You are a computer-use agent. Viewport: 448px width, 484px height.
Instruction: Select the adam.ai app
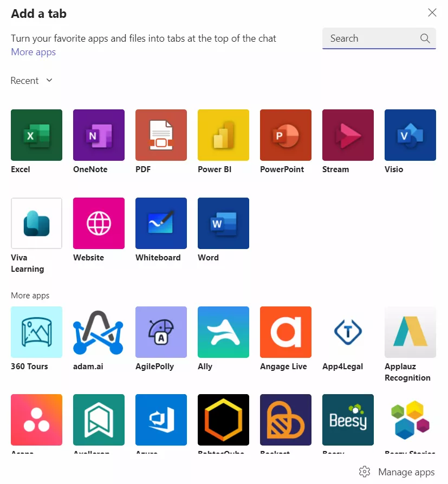tap(99, 332)
